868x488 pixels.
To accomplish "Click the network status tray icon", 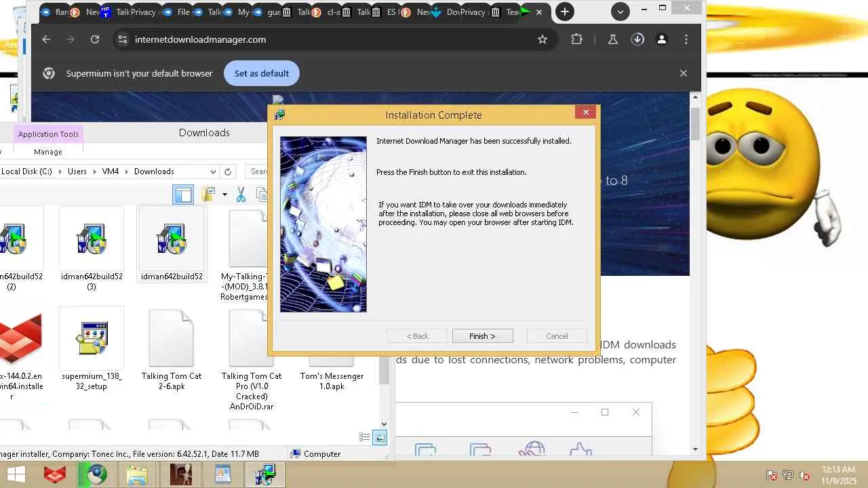I will 788,475.
